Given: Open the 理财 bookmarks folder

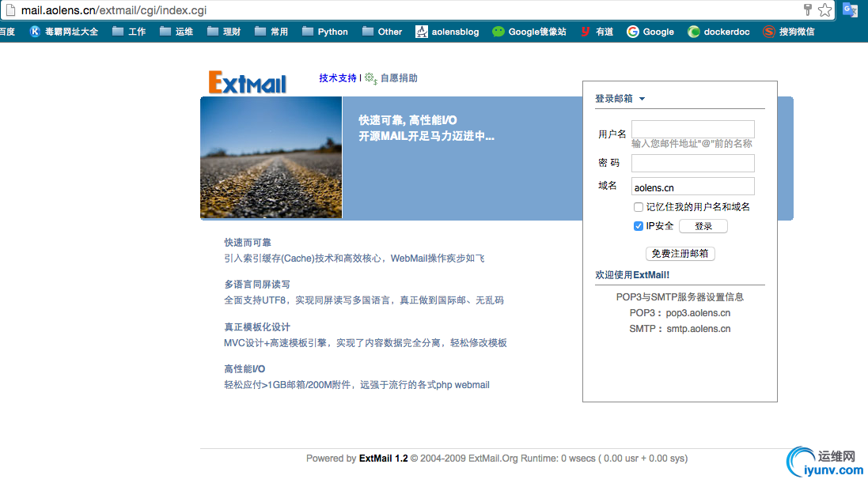Looking at the screenshot, I should tap(224, 32).
